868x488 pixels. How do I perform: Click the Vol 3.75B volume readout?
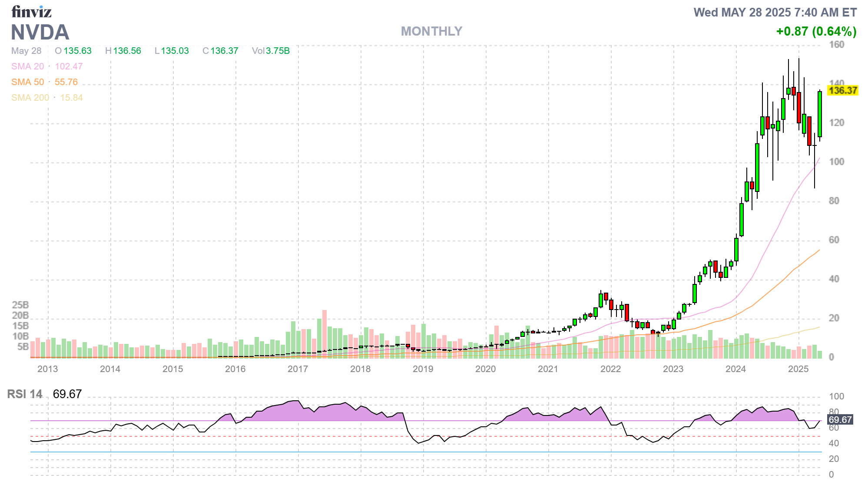pyautogui.click(x=271, y=51)
